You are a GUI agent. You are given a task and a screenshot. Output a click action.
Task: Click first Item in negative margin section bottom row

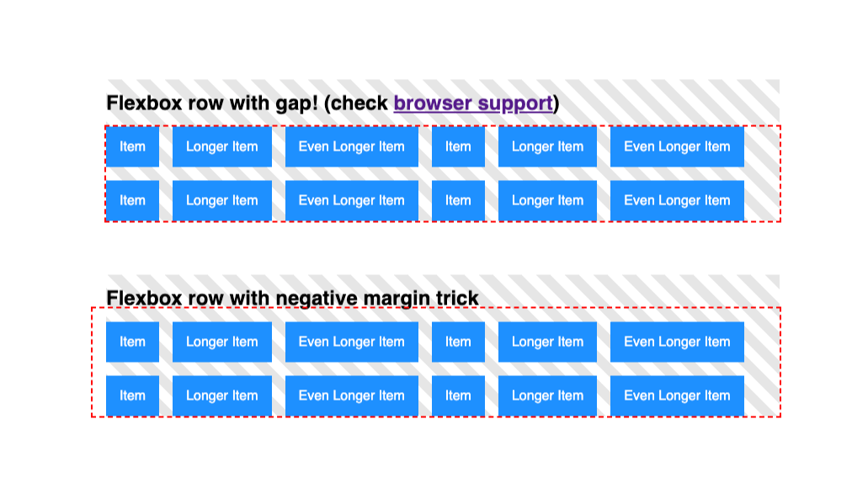[132, 395]
